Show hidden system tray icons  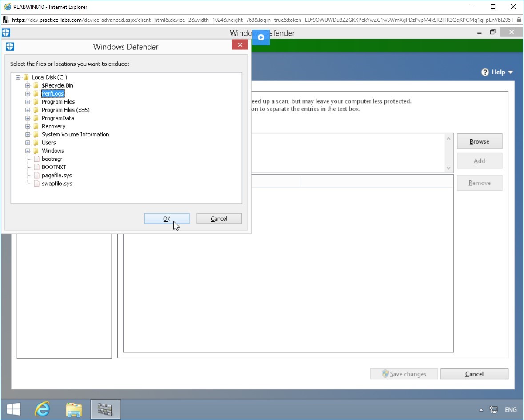481,410
